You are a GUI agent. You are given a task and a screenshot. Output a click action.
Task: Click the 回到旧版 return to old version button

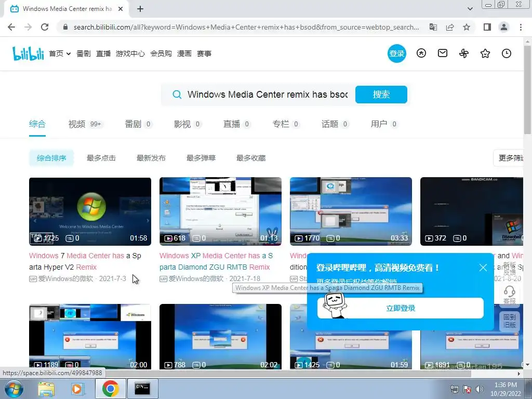point(509,321)
